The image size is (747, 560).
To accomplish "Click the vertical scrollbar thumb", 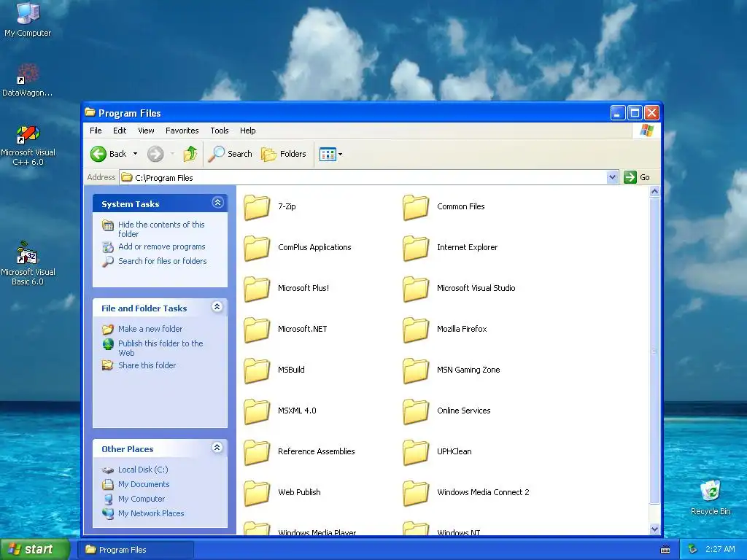I will pos(654,351).
